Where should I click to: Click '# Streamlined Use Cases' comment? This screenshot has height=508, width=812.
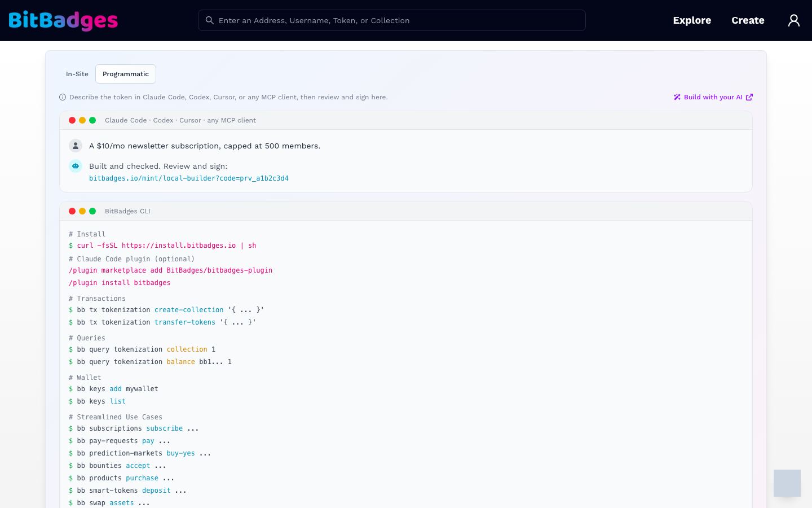(116, 417)
